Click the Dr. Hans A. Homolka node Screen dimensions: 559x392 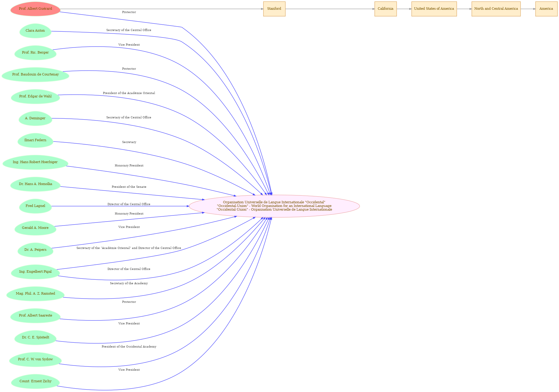point(35,184)
